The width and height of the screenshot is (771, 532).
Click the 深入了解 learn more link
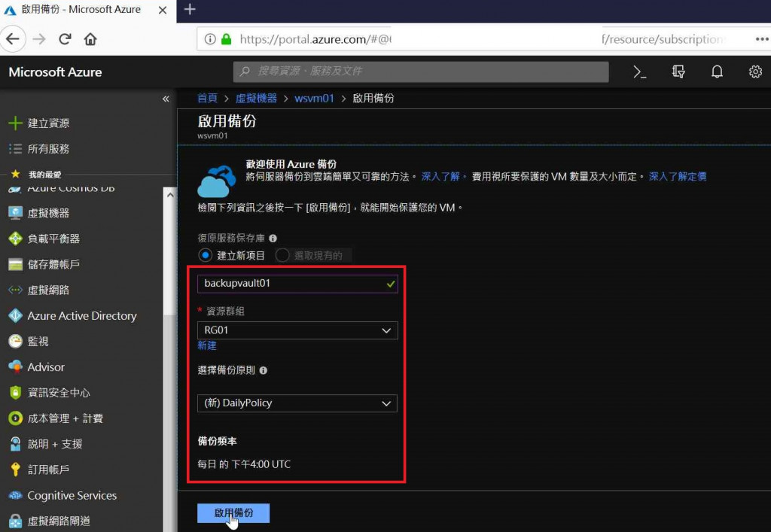tap(440, 176)
